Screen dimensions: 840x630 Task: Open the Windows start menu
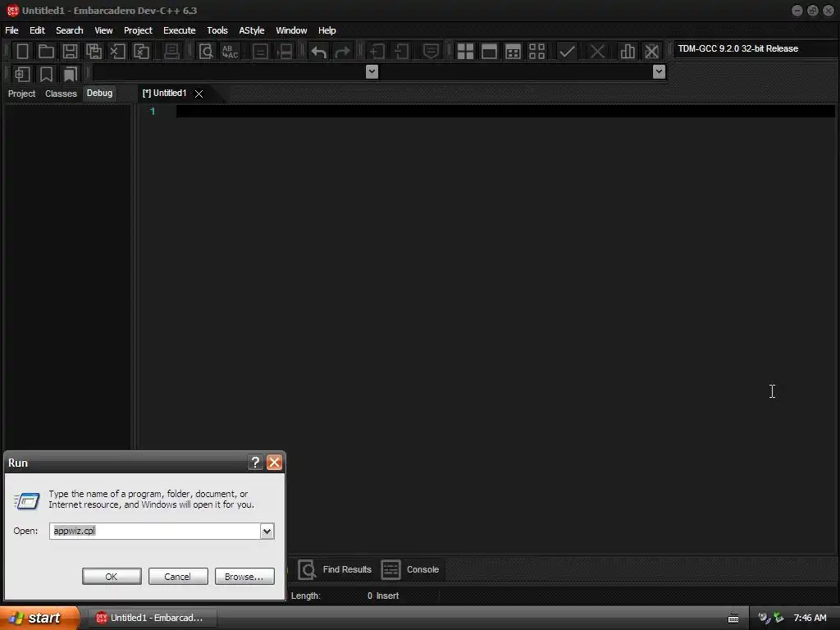tap(39, 618)
